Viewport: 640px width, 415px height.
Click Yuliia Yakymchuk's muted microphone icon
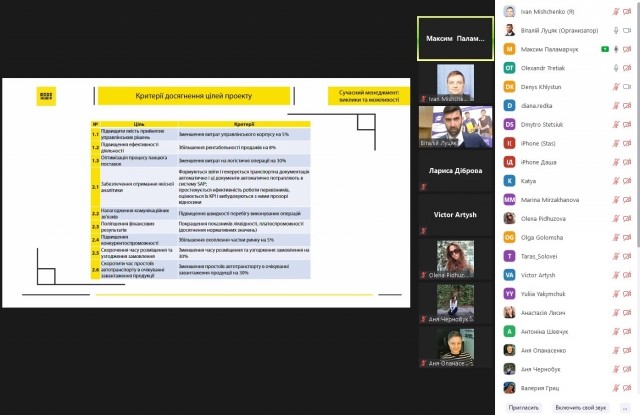coord(616,294)
